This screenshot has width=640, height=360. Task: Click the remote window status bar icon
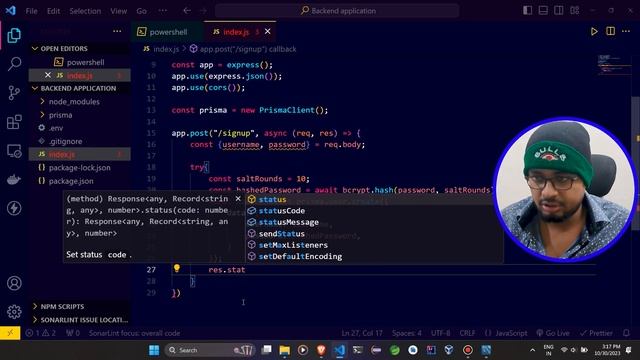coord(10,333)
